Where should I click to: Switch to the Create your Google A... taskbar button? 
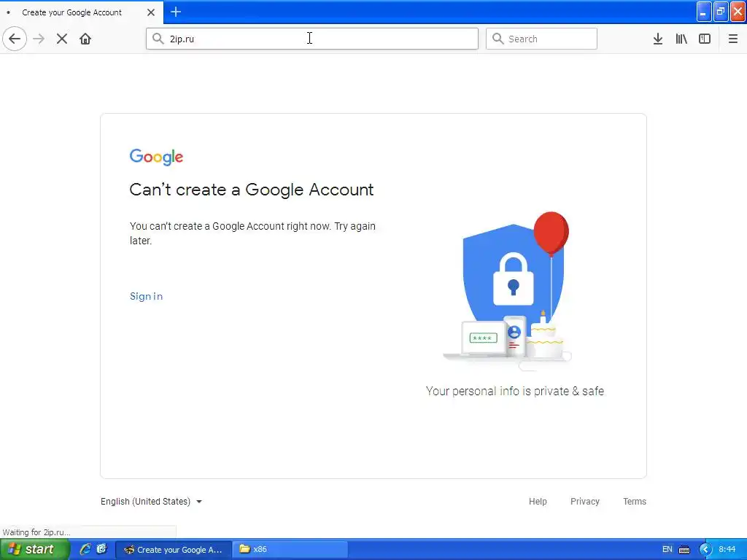click(174, 550)
